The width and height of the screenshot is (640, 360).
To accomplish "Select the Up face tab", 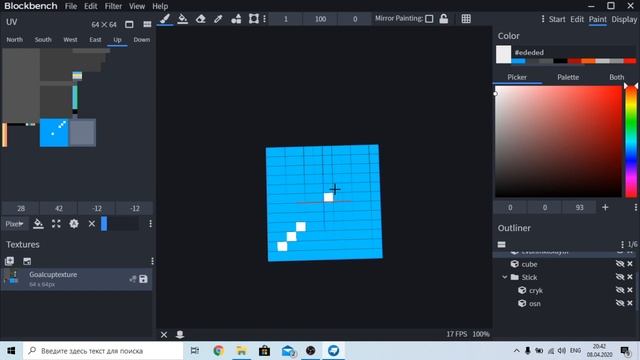I will (x=118, y=40).
